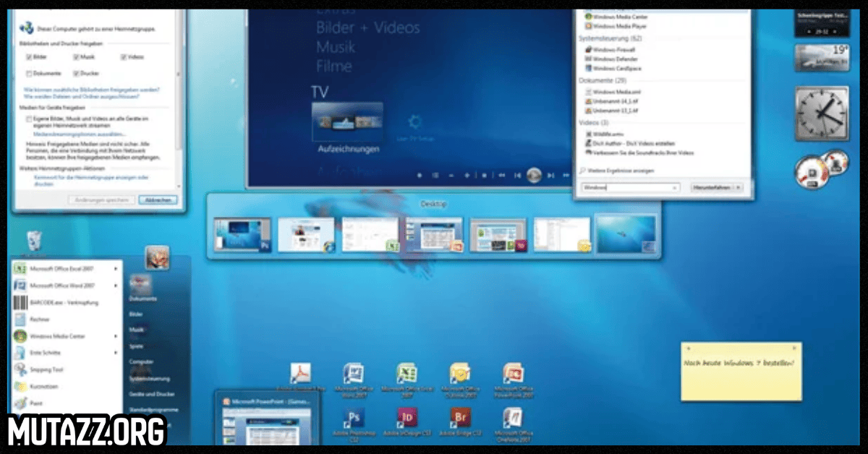Click the analog clock gadget
This screenshot has width=868, height=454.
tap(821, 113)
